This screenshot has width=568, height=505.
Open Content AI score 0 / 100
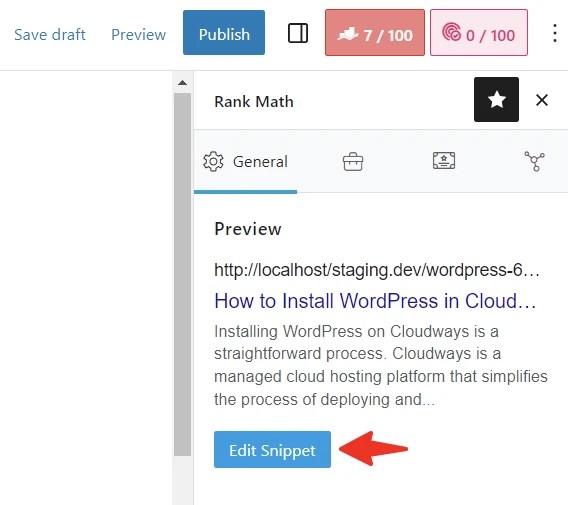pos(479,33)
